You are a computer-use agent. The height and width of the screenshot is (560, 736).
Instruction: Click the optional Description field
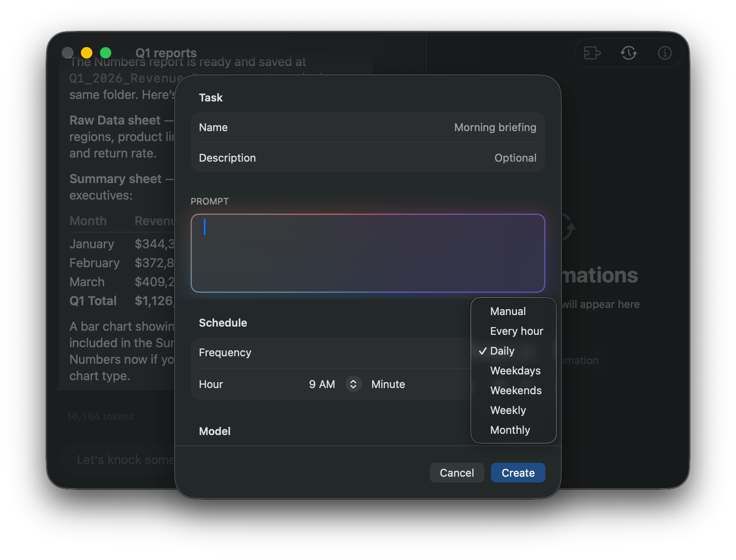515,158
